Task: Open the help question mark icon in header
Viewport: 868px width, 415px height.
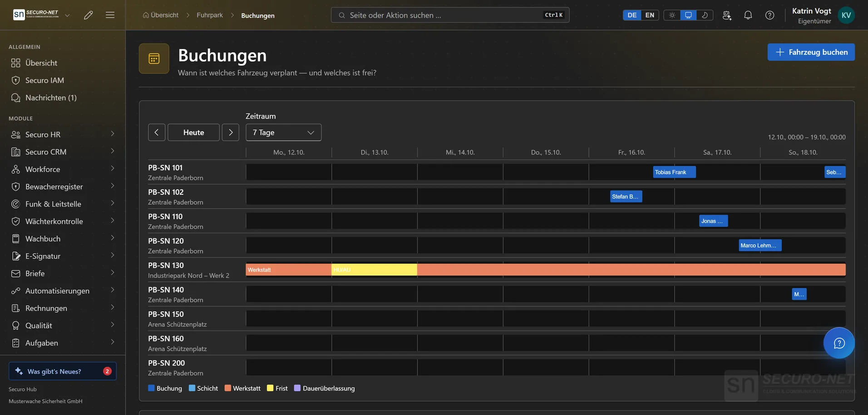Action: tap(769, 15)
